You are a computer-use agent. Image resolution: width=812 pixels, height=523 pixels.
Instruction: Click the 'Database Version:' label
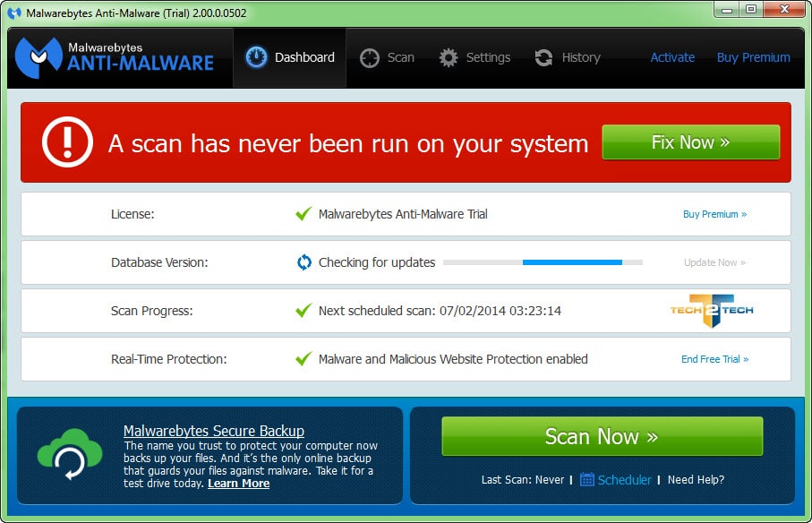click(159, 262)
